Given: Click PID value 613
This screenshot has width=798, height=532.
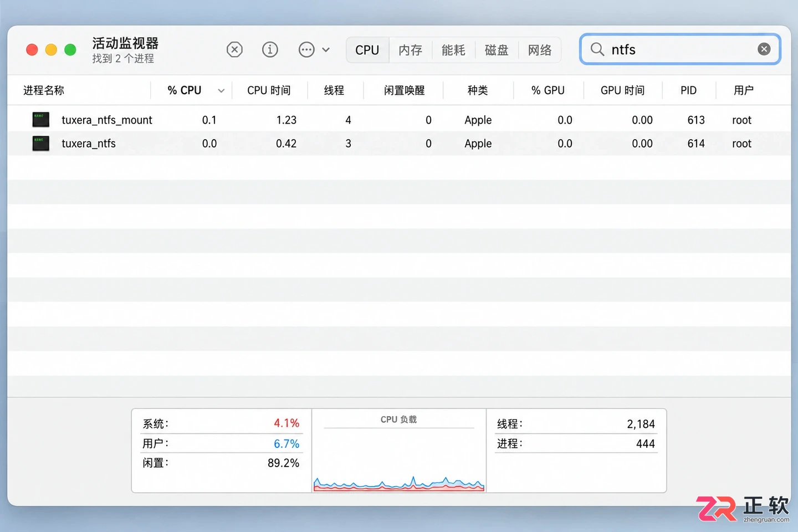Looking at the screenshot, I should coord(696,120).
